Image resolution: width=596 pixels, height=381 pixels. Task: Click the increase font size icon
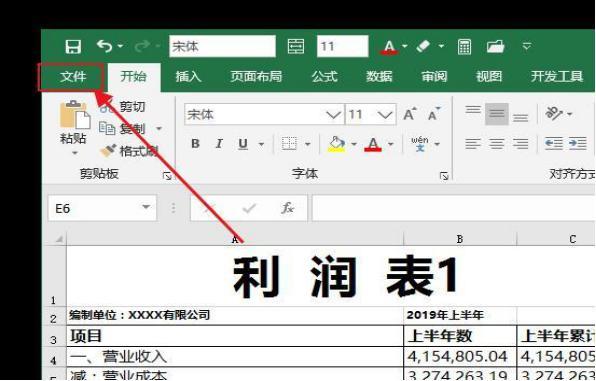point(410,114)
